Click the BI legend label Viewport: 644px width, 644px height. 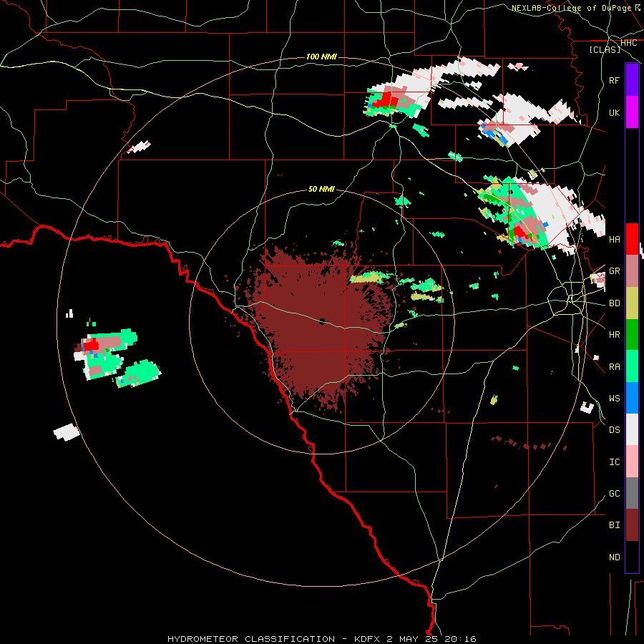click(614, 525)
